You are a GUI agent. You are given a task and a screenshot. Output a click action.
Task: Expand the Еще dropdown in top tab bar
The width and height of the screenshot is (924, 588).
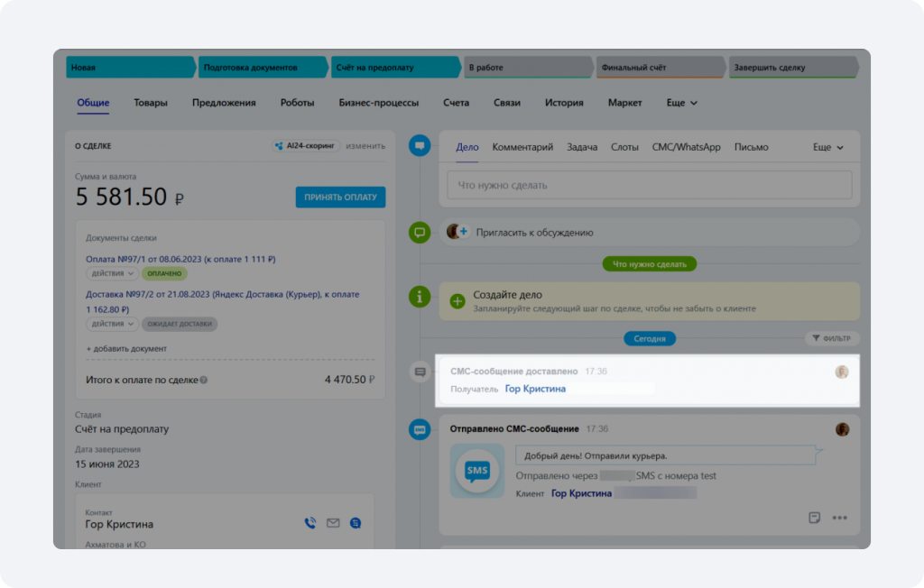click(682, 103)
